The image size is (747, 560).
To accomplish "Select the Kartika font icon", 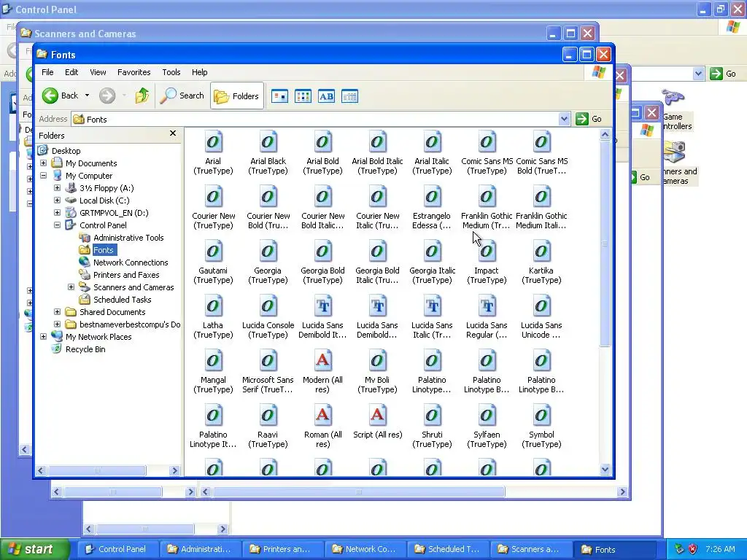I will point(542,252).
